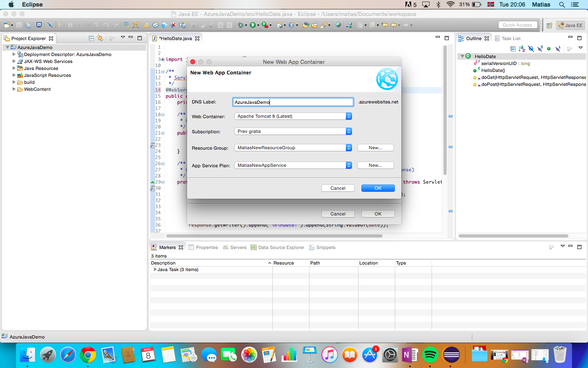Click Collapse All in the Project Explorer toolbar
The width and height of the screenshot is (588, 368).
tap(91, 38)
